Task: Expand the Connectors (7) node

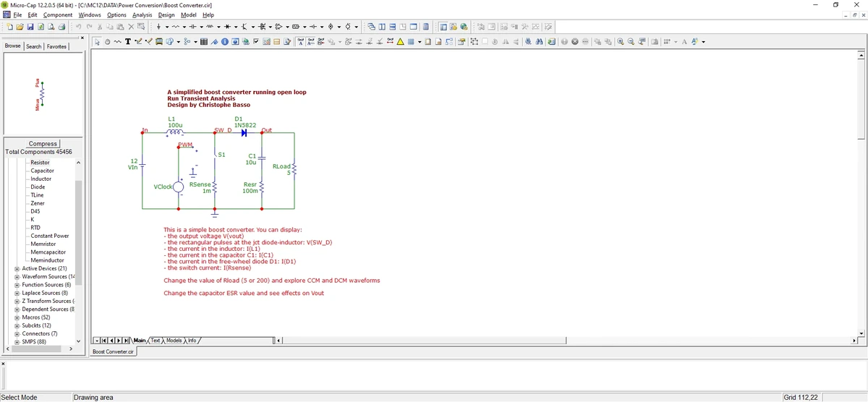Action: pyautogui.click(x=17, y=334)
